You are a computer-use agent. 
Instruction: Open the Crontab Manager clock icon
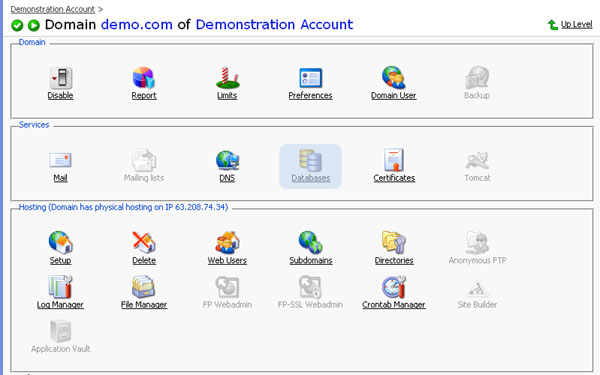click(x=394, y=287)
